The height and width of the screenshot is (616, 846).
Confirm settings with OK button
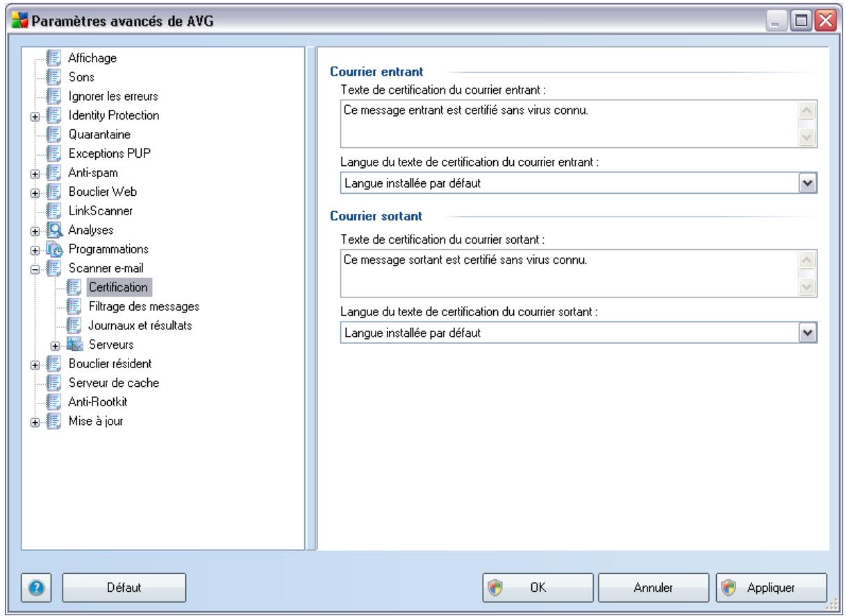tap(538, 588)
